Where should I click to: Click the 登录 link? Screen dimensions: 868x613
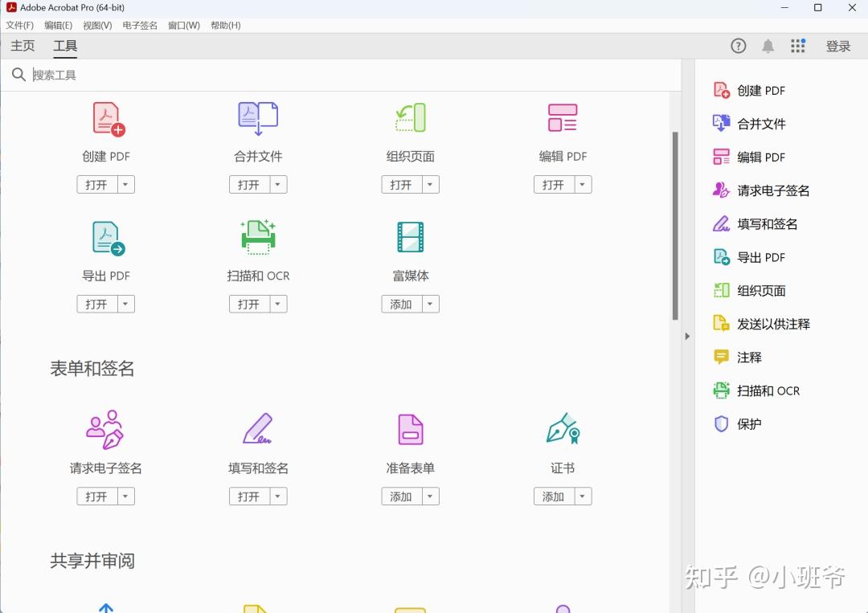click(x=838, y=46)
